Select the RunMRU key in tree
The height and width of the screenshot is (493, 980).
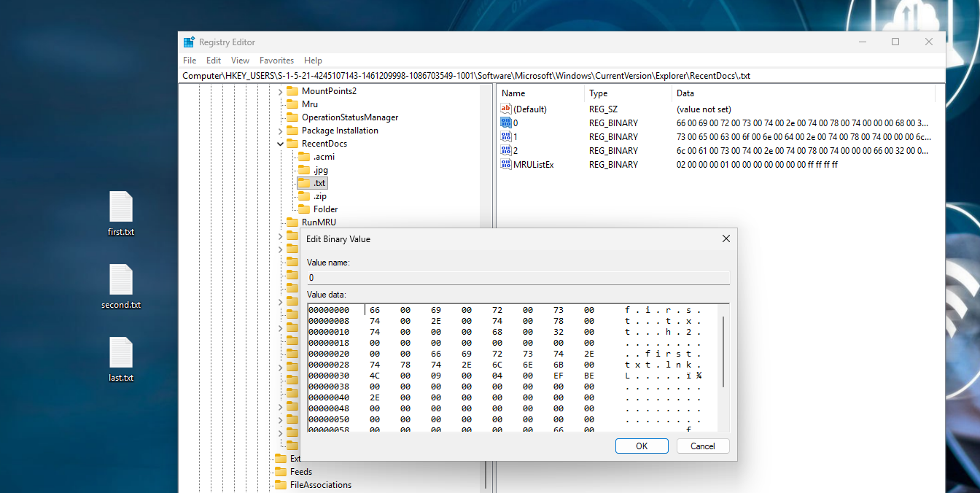coord(319,222)
